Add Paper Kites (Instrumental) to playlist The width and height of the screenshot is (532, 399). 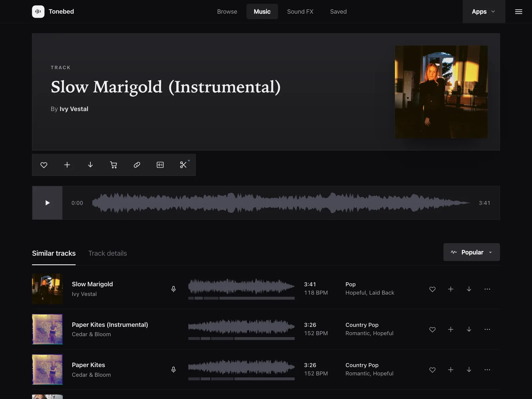451,330
